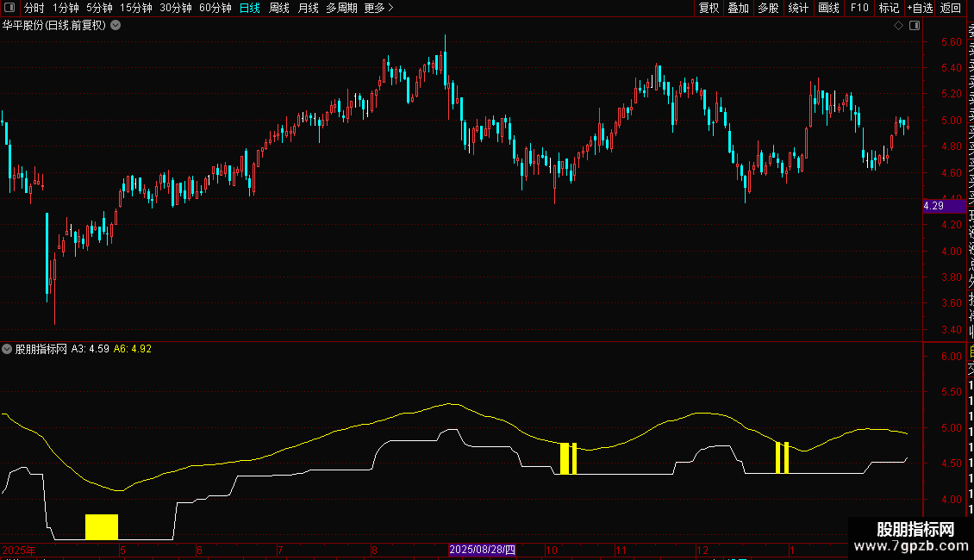Expand dropdown next to 华平股份 title
Screen dimensions: 974x560
pos(116,26)
